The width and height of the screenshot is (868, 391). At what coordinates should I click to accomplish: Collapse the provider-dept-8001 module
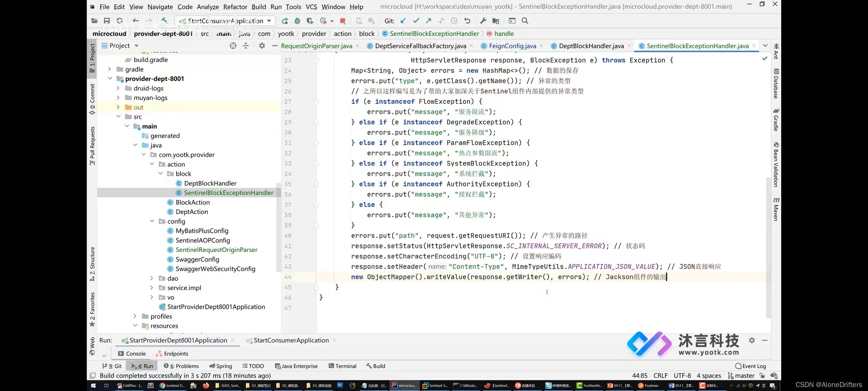[110, 79]
